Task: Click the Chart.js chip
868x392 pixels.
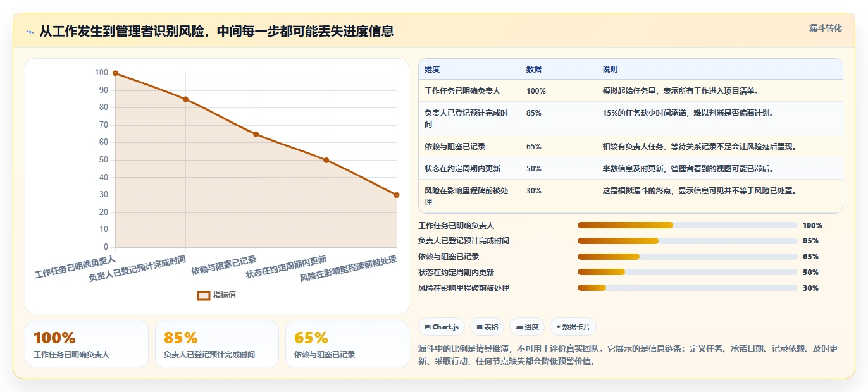Action: [442, 327]
